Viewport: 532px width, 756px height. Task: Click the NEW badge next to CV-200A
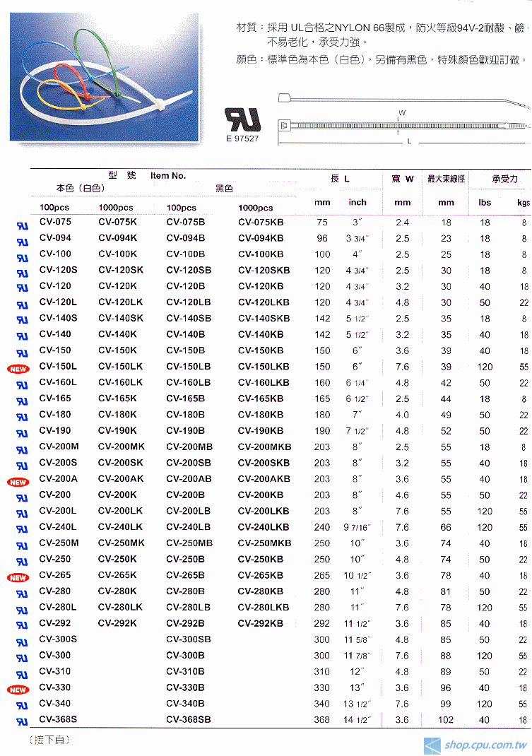pos(17,482)
